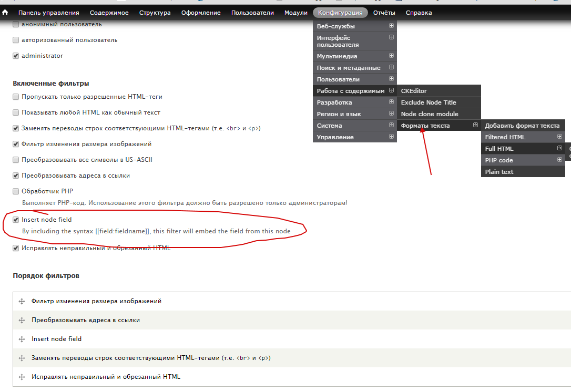Click drag handle for Исправлять неправильный HTML row
The width and height of the screenshot is (571, 392).
coord(22,377)
